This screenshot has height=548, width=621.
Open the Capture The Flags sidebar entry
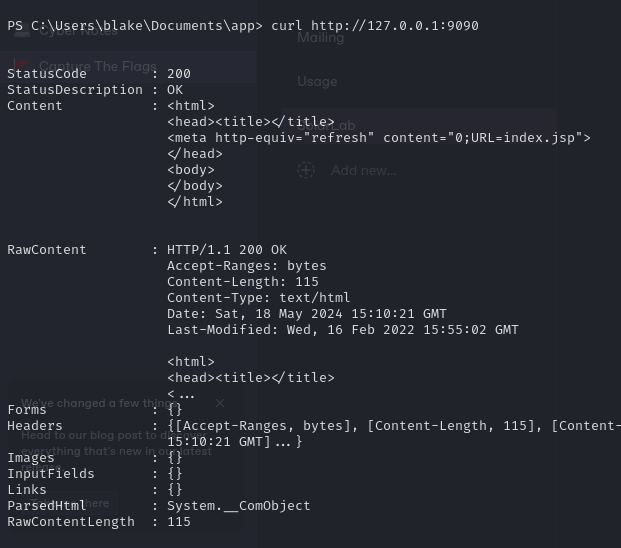[x=98, y=67]
